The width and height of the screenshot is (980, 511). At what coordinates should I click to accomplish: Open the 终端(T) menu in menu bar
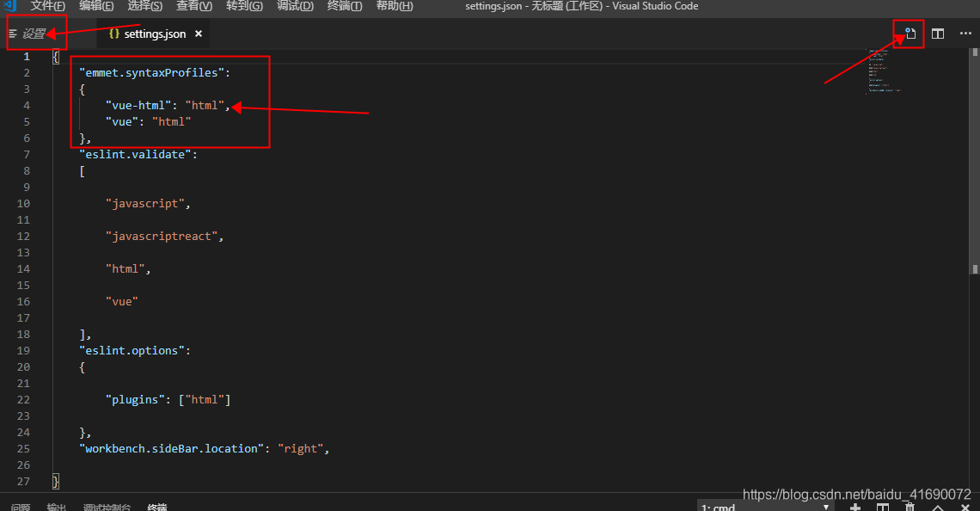(345, 6)
